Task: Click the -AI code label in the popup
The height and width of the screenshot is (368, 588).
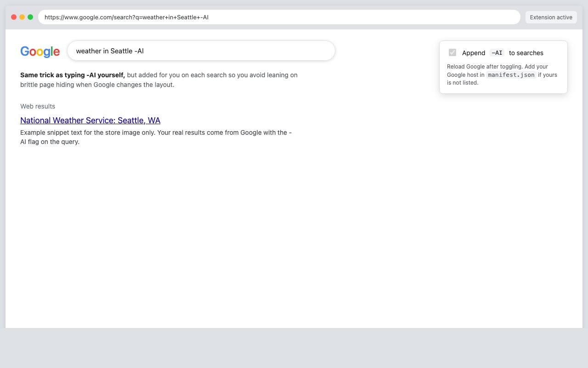Action: [x=497, y=53]
